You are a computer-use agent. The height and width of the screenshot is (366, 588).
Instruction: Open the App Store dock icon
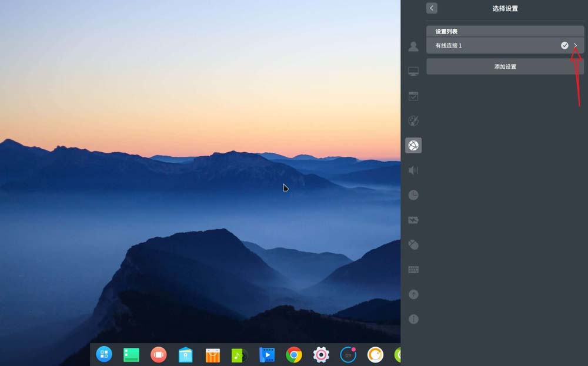[213, 355]
